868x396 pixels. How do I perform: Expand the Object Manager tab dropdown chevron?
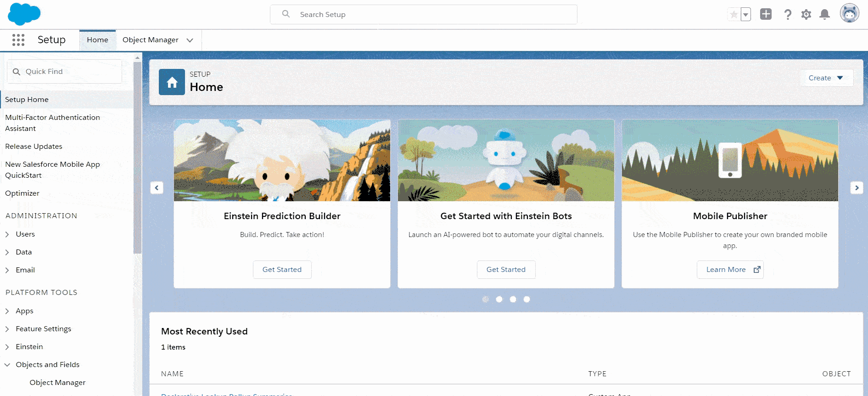point(190,40)
